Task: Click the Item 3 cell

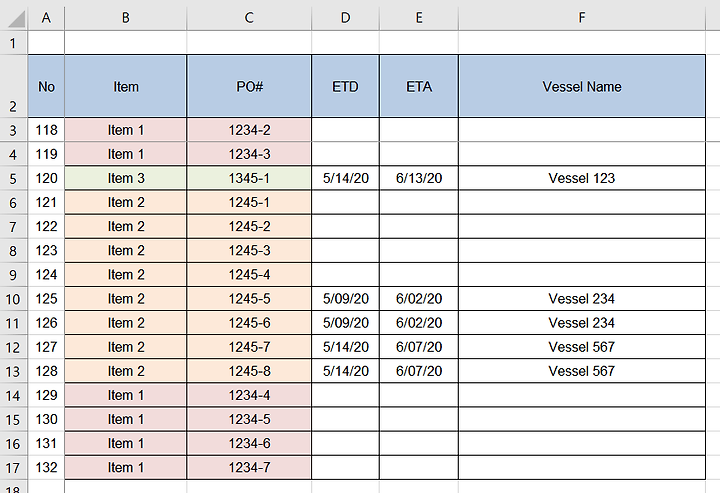Action: click(x=126, y=178)
